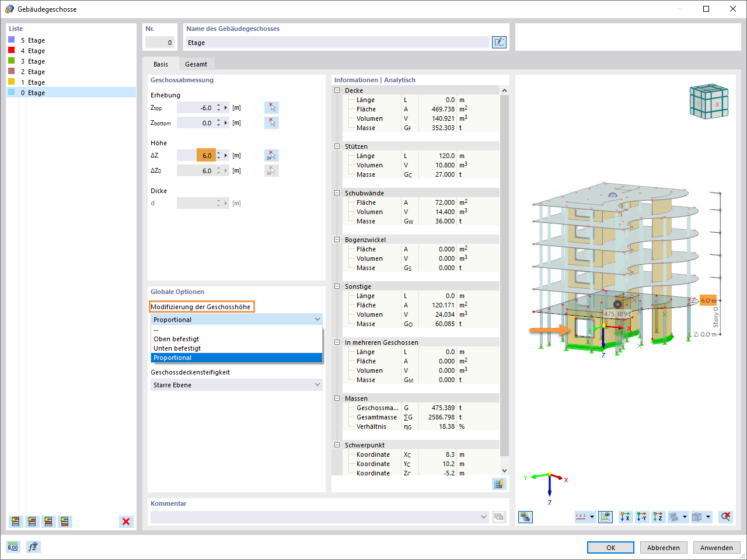Viewport: 747px width, 560px height.
Task: Open the table export icon below Informationen
Action: [499, 484]
